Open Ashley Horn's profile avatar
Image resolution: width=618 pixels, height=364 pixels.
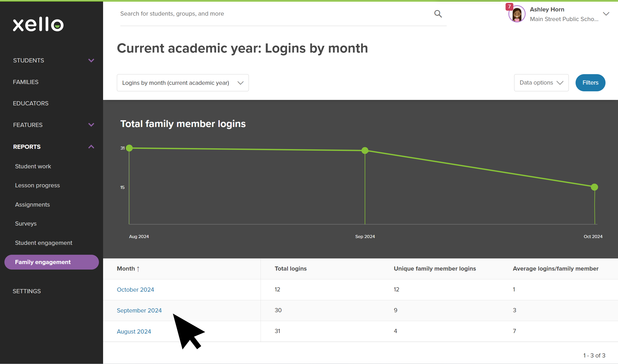517,14
